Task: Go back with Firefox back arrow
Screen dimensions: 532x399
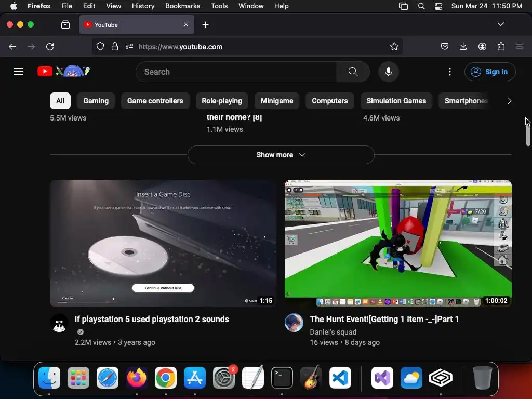Action: (x=12, y=46)
